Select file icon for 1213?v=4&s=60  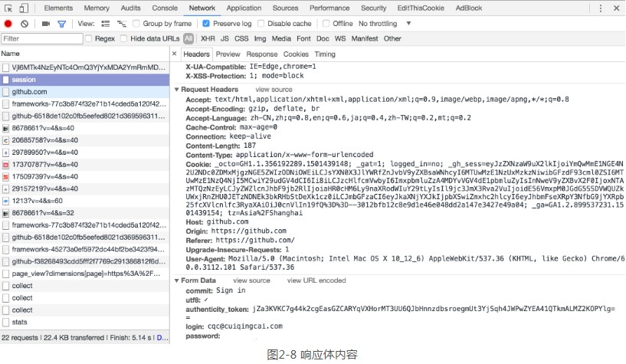[x=5, y=201]
